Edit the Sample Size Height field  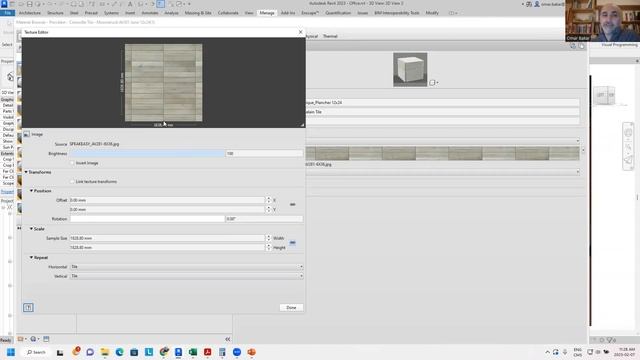(167, 247)
